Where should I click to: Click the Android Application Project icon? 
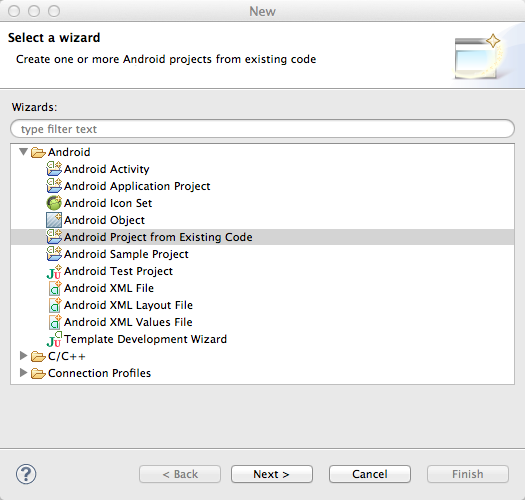tap(54, 186)
